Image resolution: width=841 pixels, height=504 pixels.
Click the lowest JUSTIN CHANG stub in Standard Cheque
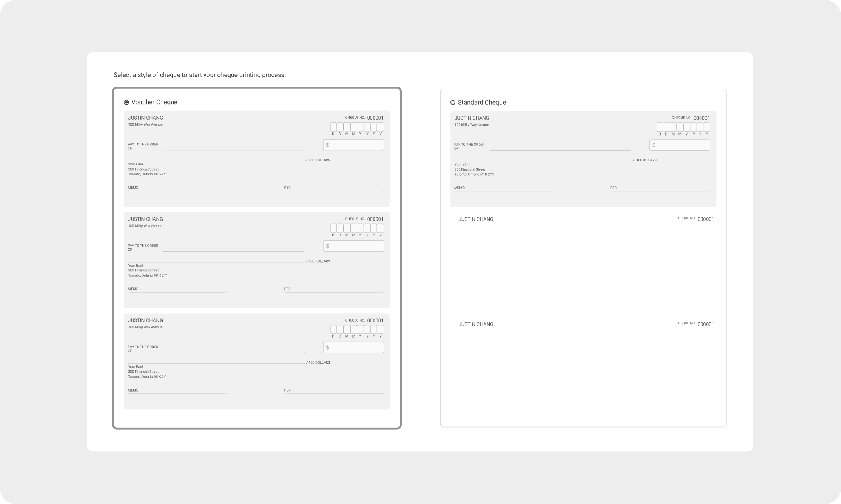(x=476, y=324)
